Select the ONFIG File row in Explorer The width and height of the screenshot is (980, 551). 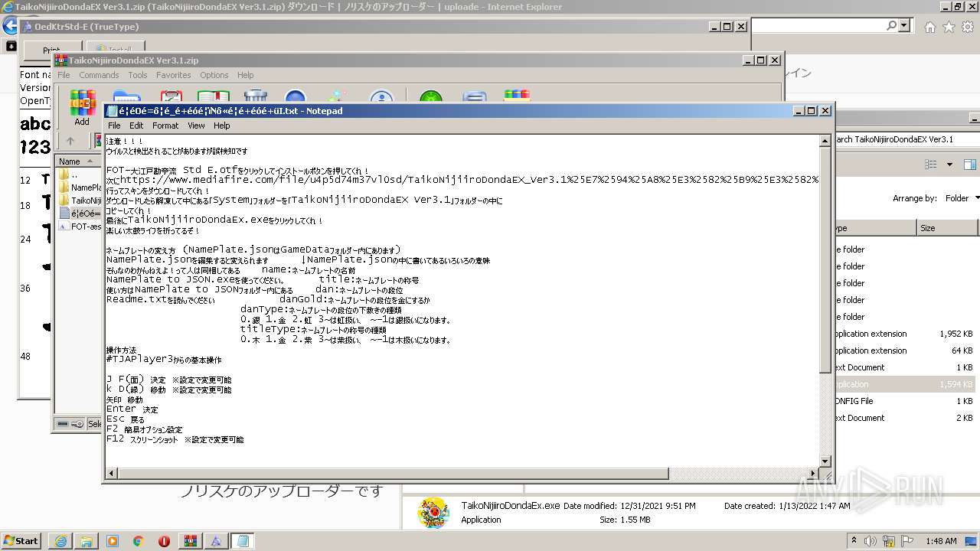pyautogui.click(x=906, y=401)
